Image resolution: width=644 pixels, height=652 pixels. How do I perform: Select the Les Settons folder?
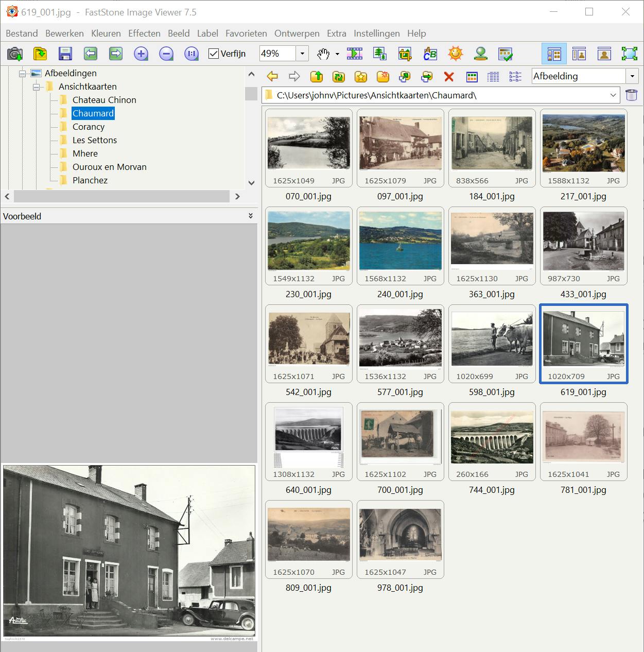95,140
